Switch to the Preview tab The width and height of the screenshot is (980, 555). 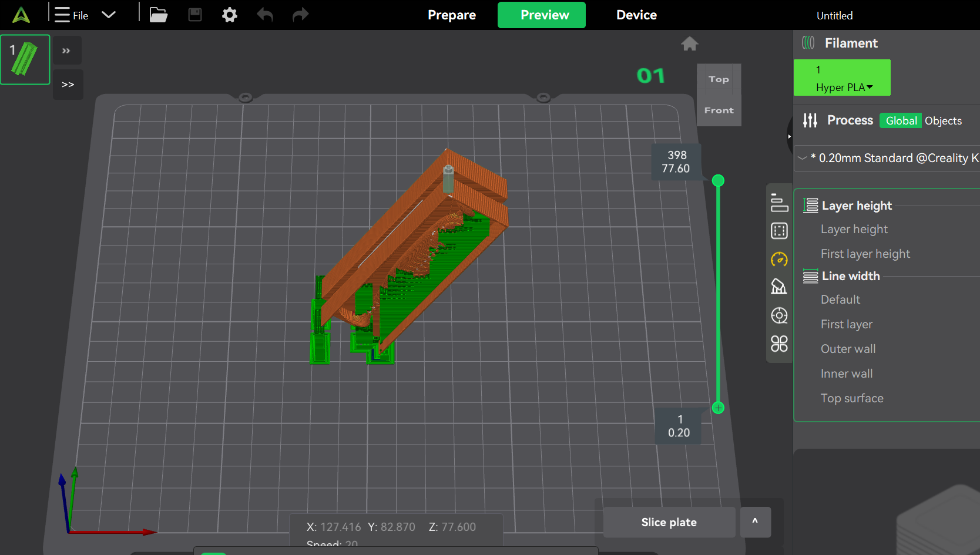[542, 15]
